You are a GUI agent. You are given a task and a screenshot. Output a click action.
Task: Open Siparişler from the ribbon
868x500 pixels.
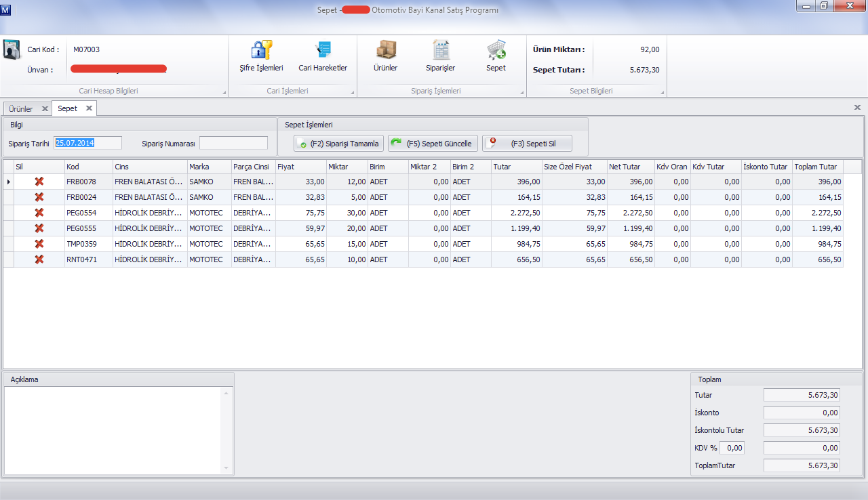(441, 50)
